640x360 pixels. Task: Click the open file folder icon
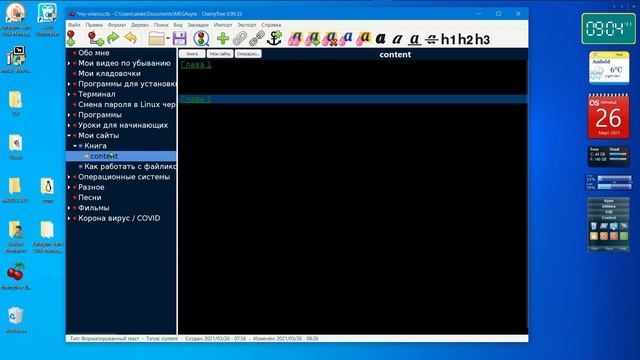pyautogui.click(x=156, y=39)
